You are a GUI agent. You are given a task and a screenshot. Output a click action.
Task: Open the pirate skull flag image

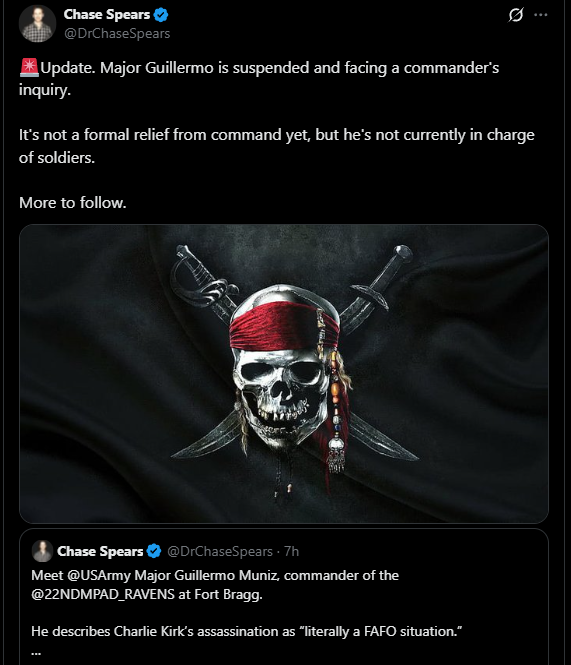(284, 374)
